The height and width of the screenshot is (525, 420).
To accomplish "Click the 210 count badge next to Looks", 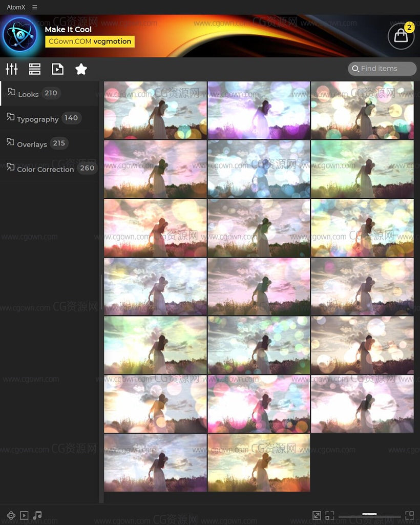I will point(51,93).
